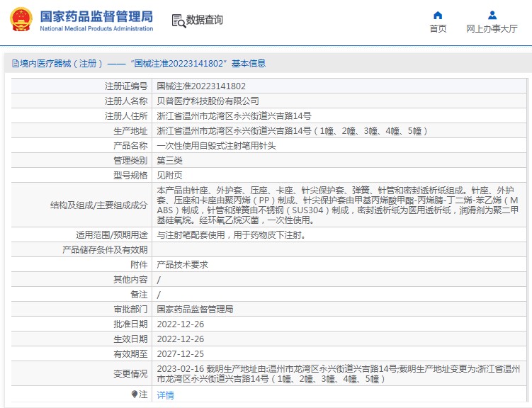Open 网上办事大厅 online service hall

(x=492, y=29)
